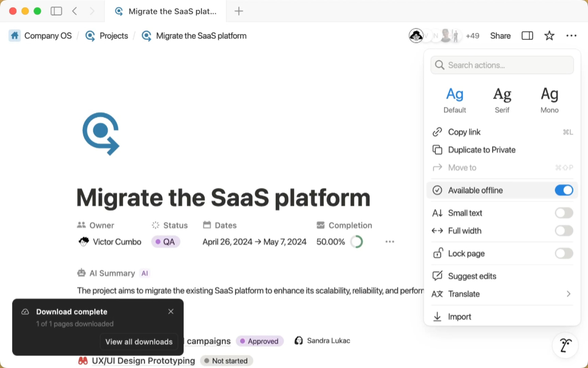Screen dimensions: 588x368
Task: Select the Mono font style
Action: (x=549, y=98)
